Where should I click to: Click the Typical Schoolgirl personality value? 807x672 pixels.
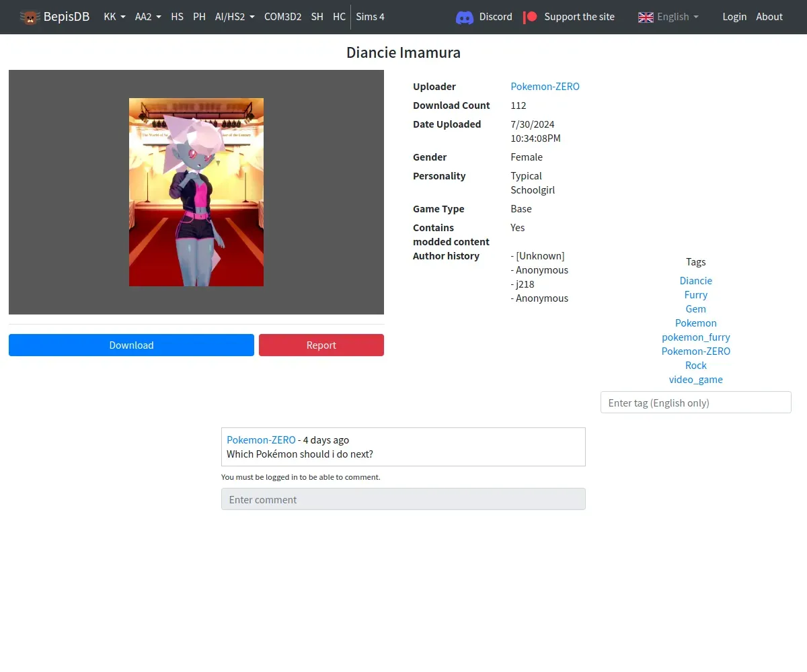click(533, 183)
